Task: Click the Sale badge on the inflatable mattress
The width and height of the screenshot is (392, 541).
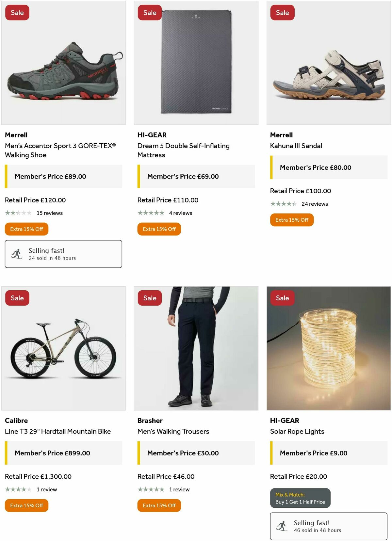Action: [x=149, y=12]
